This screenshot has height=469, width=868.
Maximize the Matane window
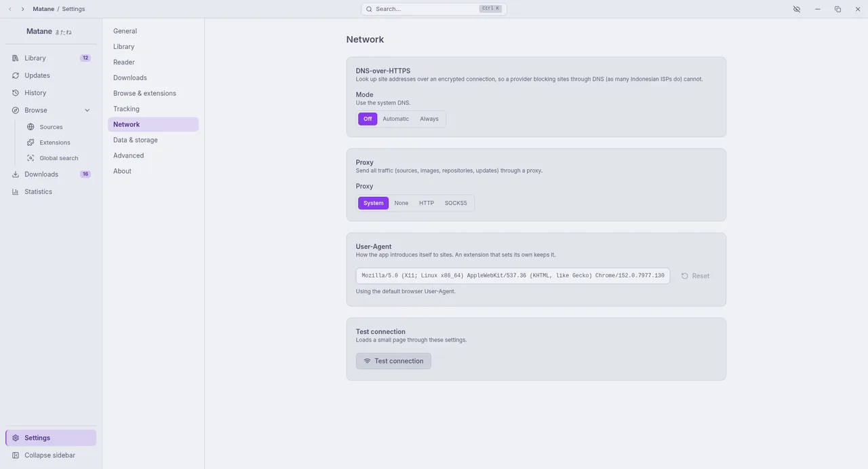click(x=837, y=9)
